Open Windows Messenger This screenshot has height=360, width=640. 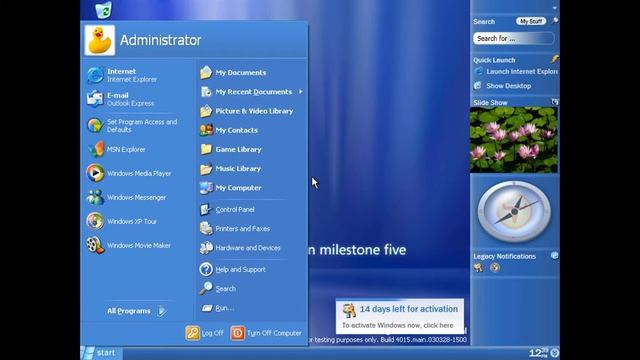click(x=127, y=198)
